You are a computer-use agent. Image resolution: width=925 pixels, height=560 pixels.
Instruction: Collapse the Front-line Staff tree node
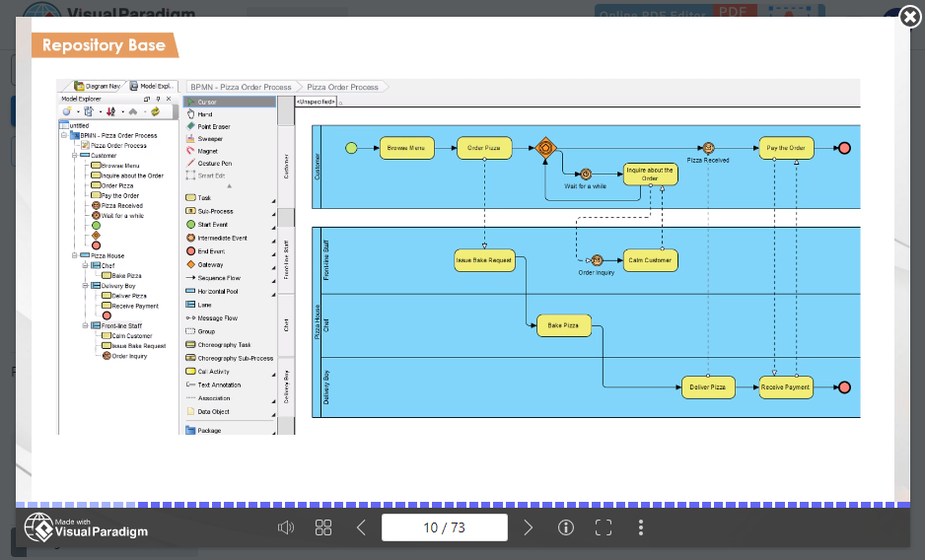(x=86, y=325)
